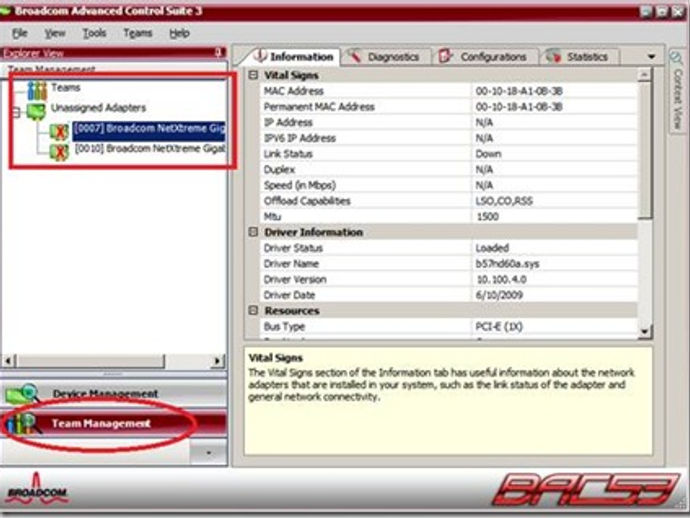This screenshot has width=690, height=518.
Task: Click the Duplex row label
Action: click(x=279, y=170)
